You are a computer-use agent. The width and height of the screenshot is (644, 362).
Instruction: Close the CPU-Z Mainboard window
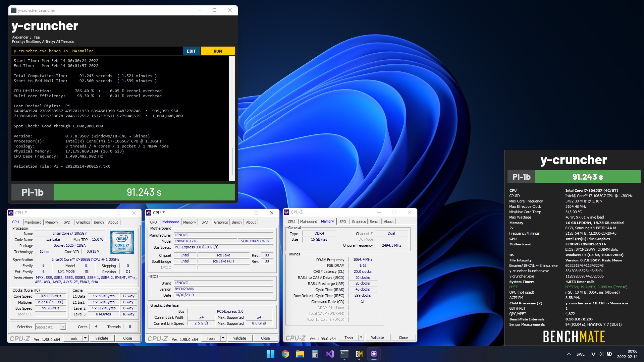click(x=272, y=213)
